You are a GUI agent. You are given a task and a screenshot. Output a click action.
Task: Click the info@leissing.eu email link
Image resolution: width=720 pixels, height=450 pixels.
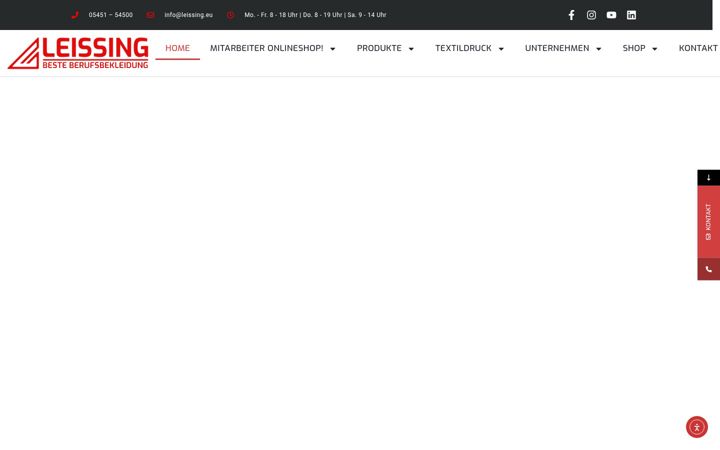188,15
